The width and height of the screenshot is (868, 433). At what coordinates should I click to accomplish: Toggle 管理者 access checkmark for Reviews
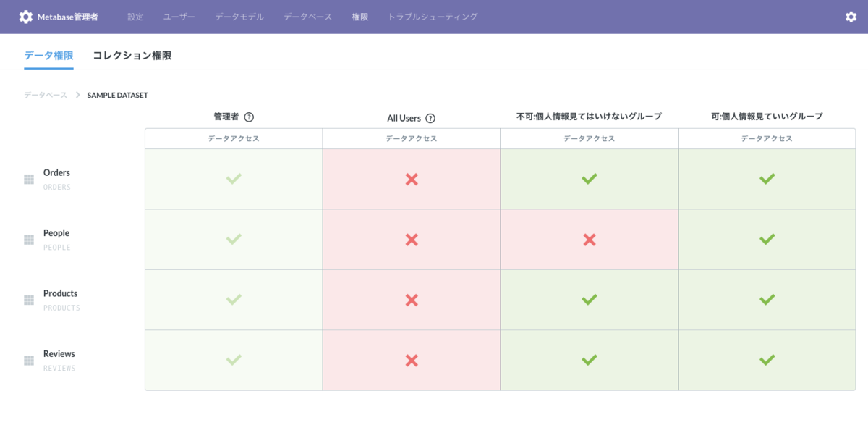[x=234, y=360]
